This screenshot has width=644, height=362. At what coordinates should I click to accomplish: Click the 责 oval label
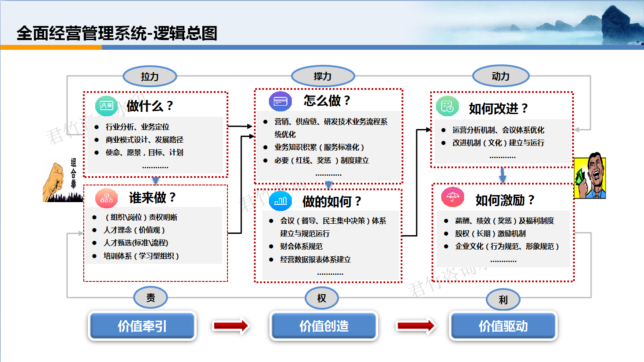[151, 298]
